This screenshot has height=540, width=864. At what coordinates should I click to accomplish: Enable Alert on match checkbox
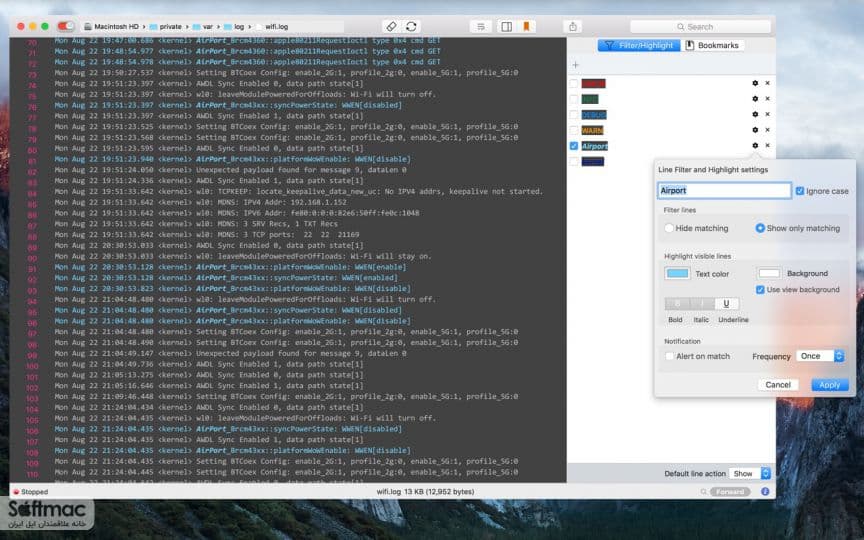pyautogui.click(x=669, y=357)
